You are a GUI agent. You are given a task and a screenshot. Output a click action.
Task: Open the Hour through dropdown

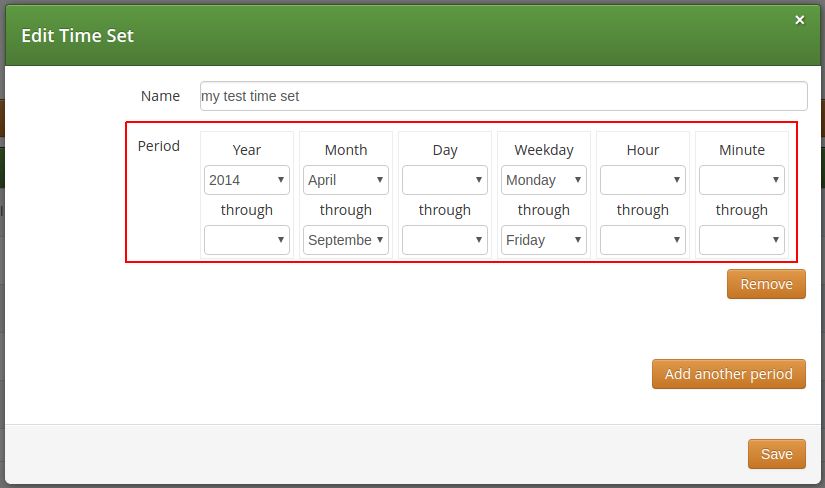(x=642, y=240)
